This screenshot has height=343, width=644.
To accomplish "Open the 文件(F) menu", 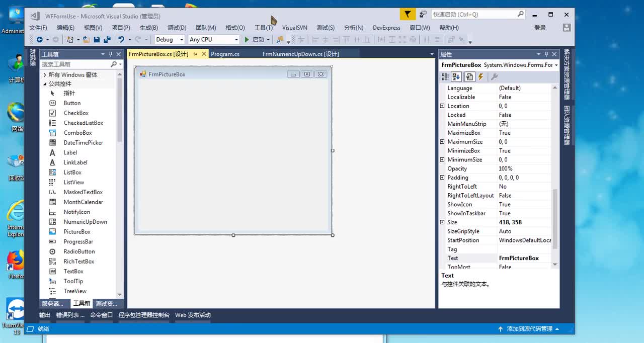I will point(38,28).
